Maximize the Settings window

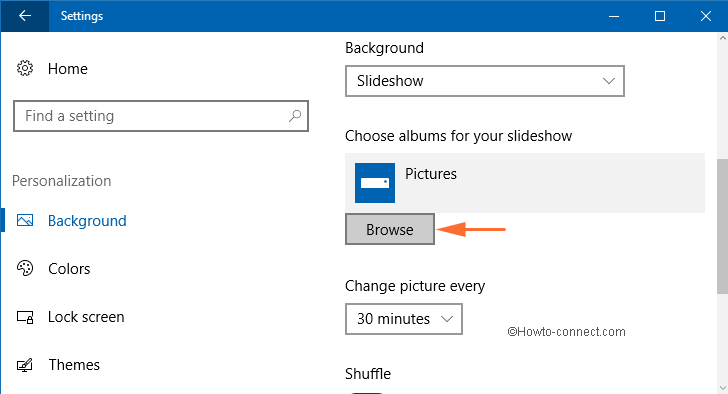pyautogui.click(x=660, y=16)
